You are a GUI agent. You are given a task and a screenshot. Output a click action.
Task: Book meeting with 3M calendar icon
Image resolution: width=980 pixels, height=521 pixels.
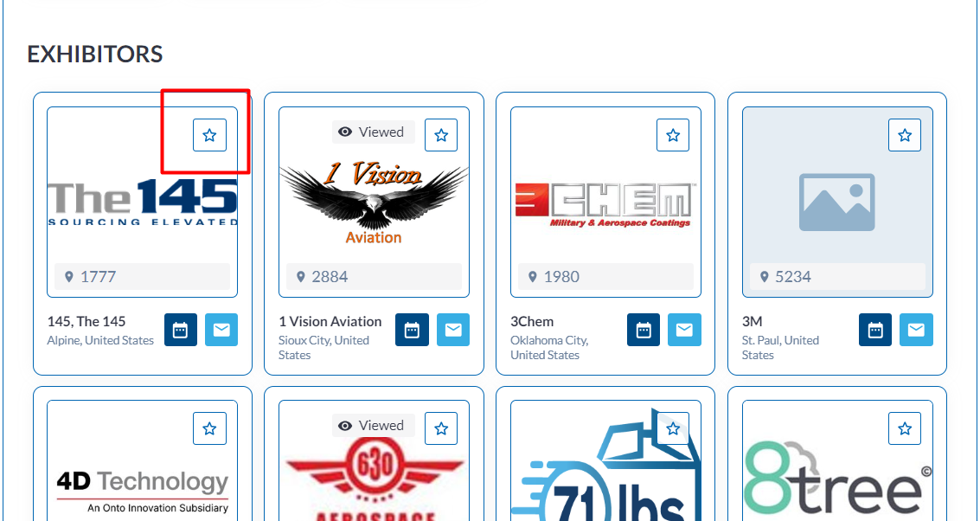(875, 330)
